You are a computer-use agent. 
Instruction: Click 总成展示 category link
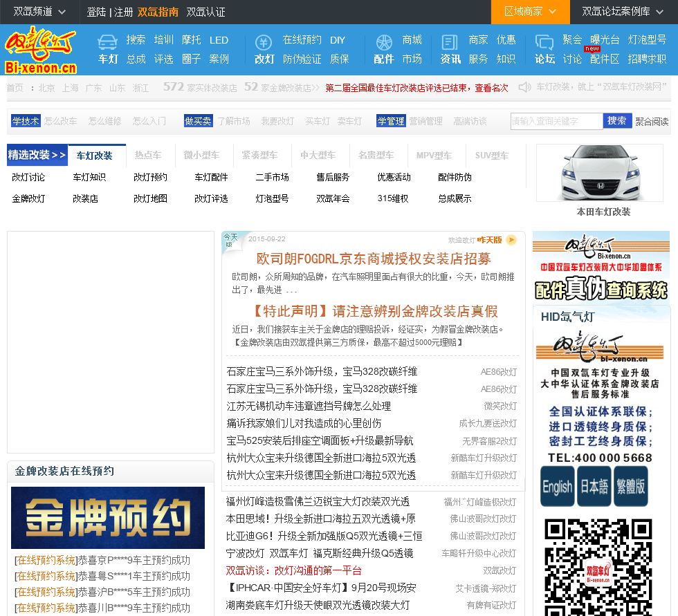point(455,198)
